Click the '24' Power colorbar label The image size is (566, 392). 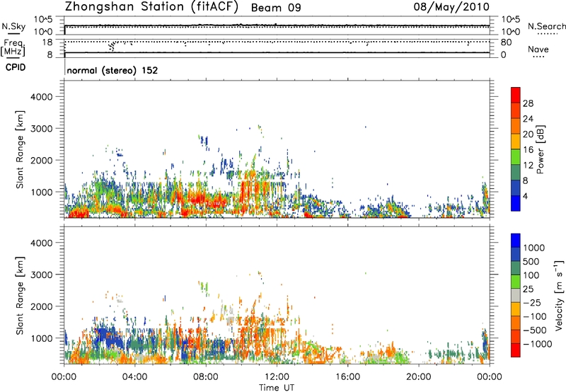[x=528, y=119]
